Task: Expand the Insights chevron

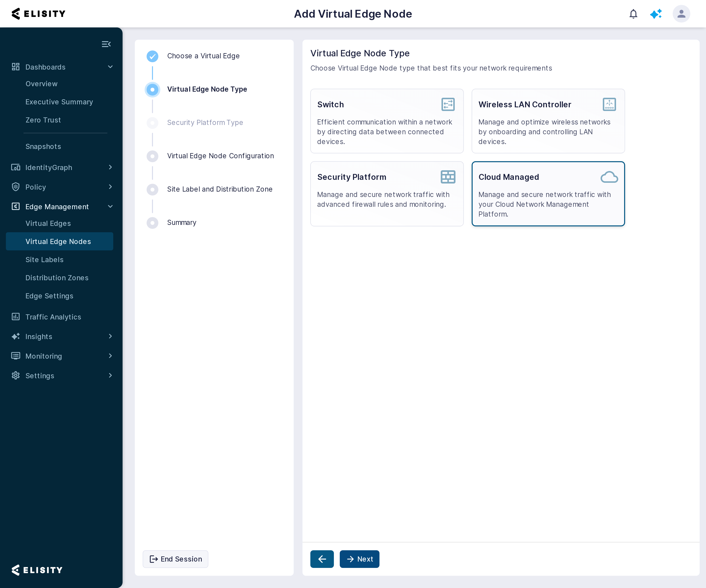Action: [110, 336]
